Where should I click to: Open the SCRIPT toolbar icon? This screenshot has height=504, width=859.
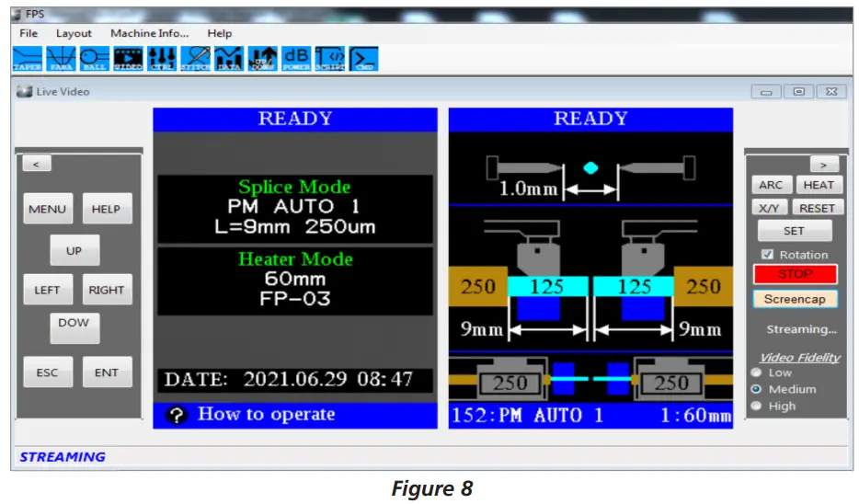pyautogui.click(x=330, y=59)
